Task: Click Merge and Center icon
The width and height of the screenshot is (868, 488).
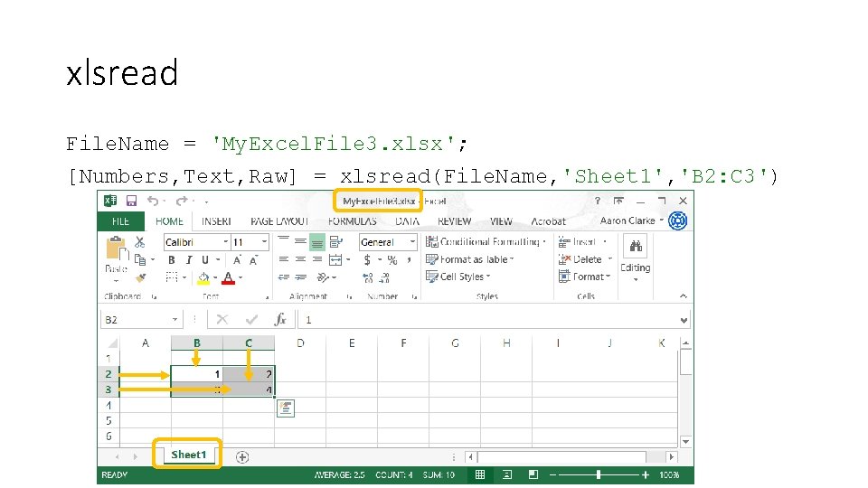Action: click(x=335, y=259)
